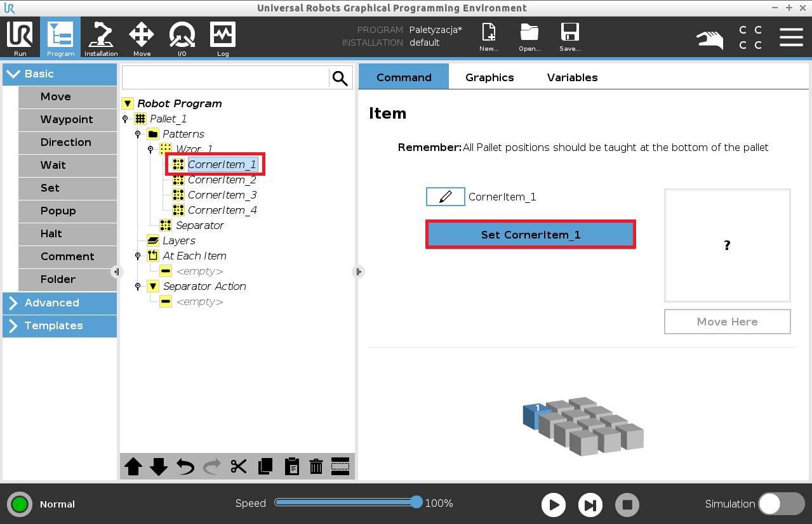Collapse the Pallet_1 tree node

(125, 119)
